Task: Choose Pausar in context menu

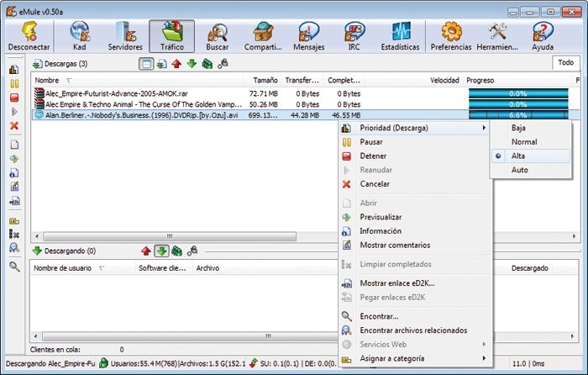Action: pos(415,142)
